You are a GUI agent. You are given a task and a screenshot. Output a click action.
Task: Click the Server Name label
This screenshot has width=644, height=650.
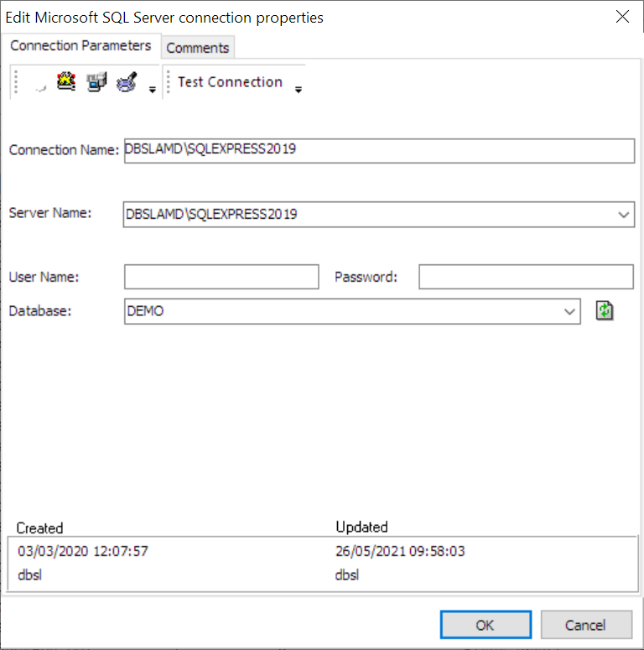(x=50, y=213)
